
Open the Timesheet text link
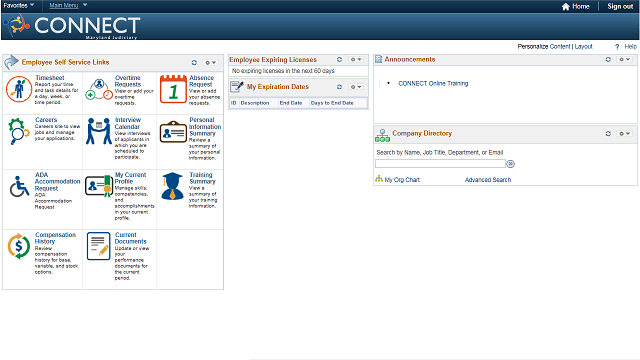(50, 78)
